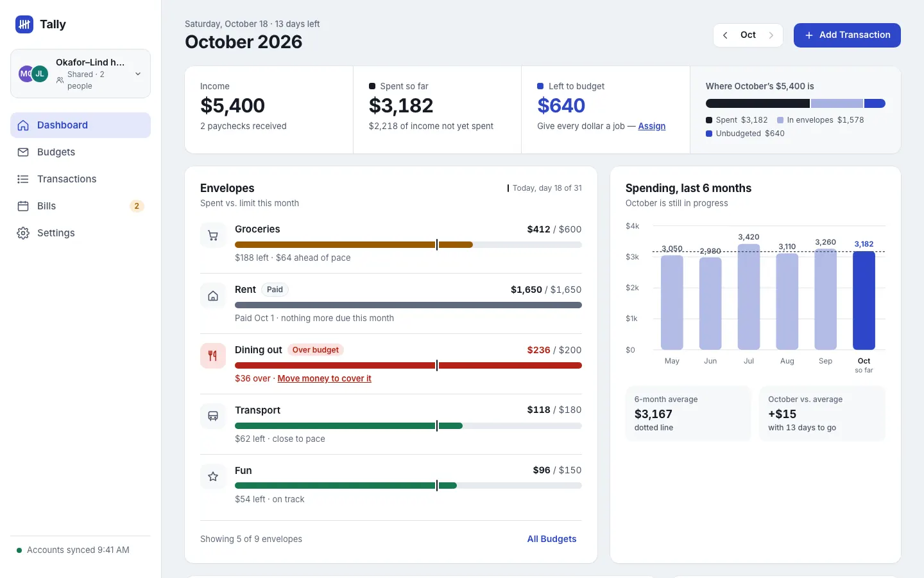
Task: Click the Fun envelope amount $96 / $150
Action: pos(557,470)
